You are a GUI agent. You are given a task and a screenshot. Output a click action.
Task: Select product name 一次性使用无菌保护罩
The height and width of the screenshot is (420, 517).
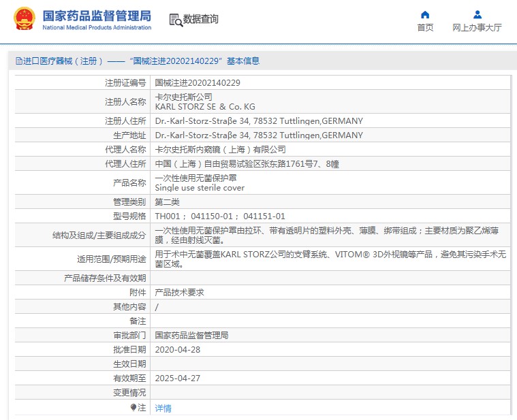[x=196, y=178]
